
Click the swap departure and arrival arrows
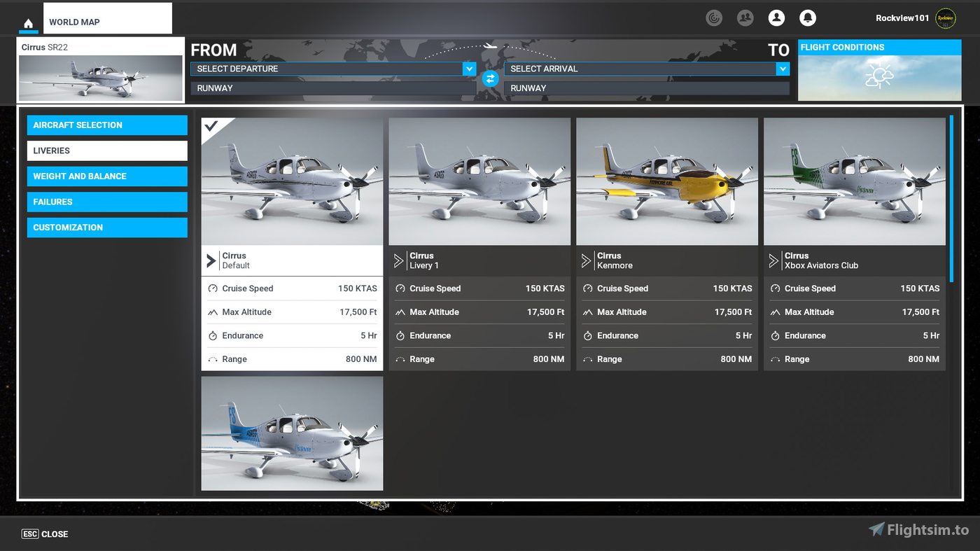pos(490,78)
